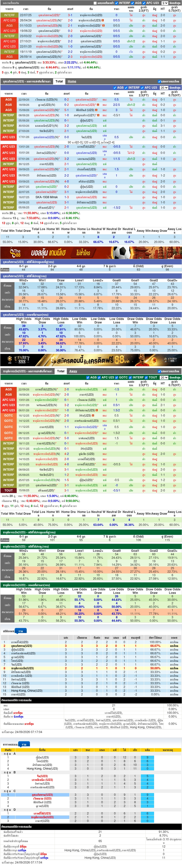Switch to the Home tab for Uzbekistan U23

(x=72, y=81)
